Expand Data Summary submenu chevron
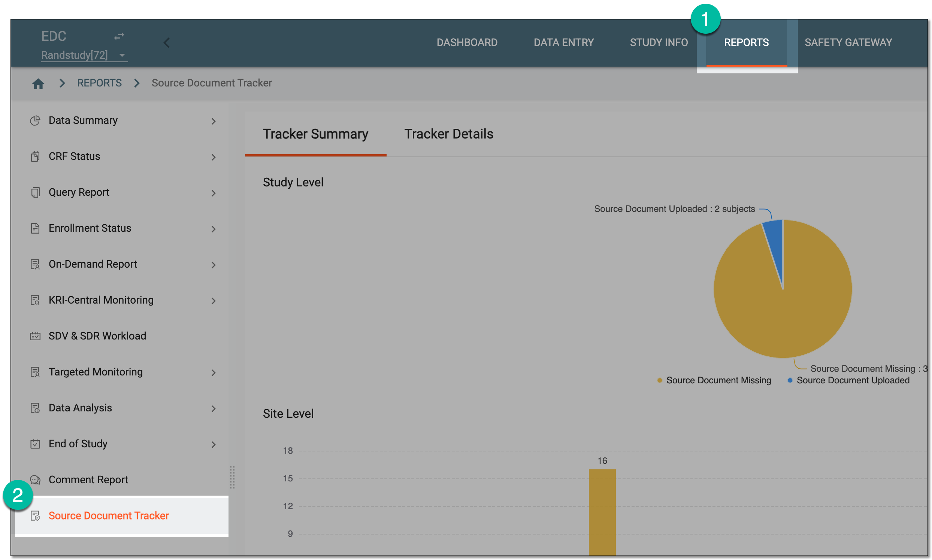Image resolution: width=932 pixels, height=560 pixels. pos(214,121)
